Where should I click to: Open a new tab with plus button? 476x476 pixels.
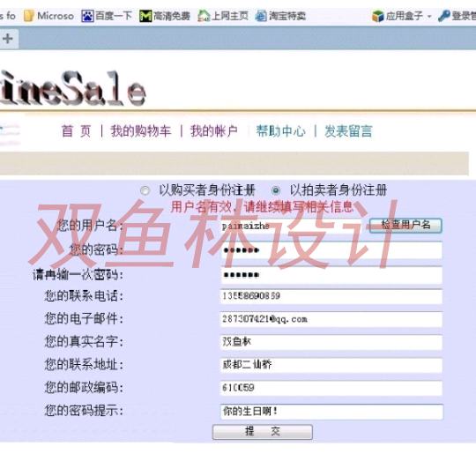pyautogui.click(x=8, y=39)
